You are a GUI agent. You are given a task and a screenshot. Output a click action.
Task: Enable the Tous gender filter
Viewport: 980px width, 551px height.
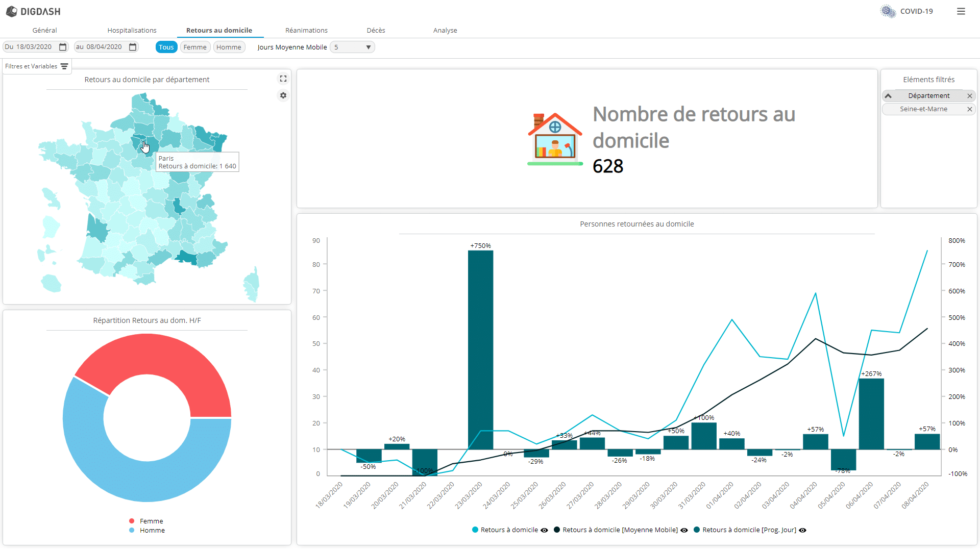(166, 47)
